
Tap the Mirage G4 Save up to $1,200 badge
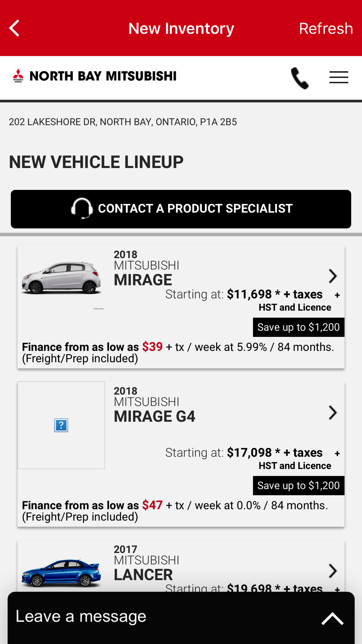pos(298,485)
